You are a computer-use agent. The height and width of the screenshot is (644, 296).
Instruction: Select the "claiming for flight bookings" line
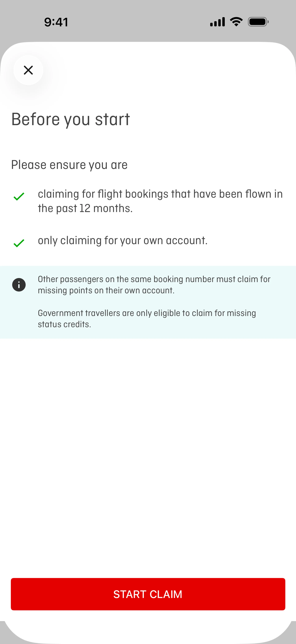coord(160,194)
